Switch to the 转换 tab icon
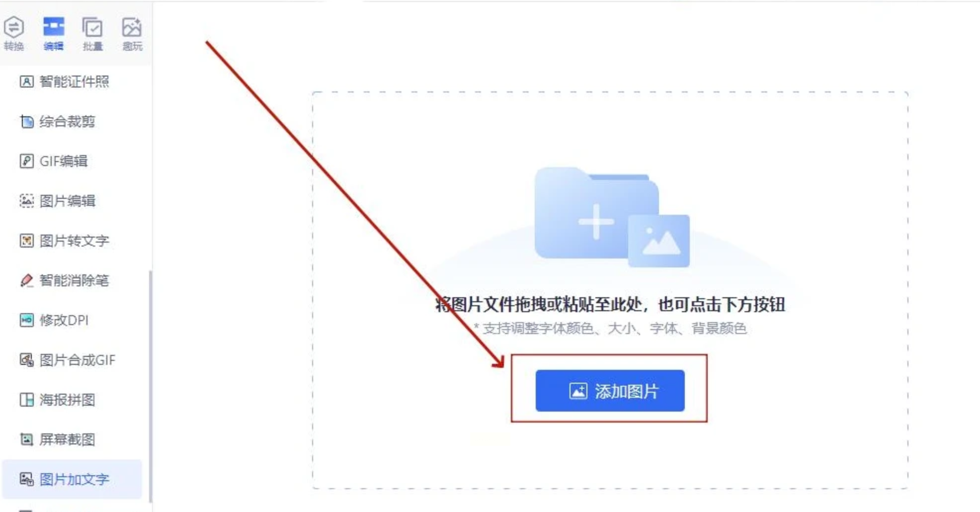The image size is (980, 512). tap(14, 27)
